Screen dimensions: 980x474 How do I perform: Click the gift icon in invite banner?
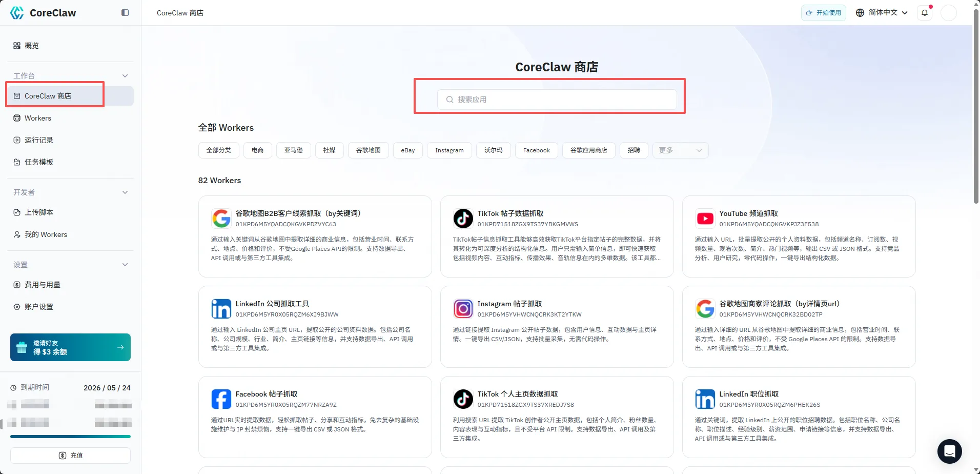click(22, 347)
